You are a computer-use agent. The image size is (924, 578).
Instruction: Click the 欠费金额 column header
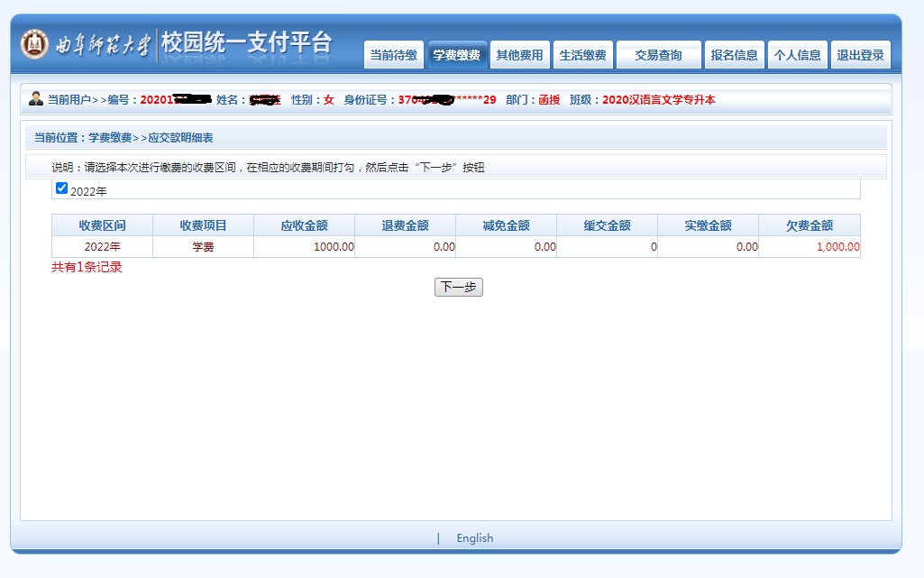pyautogui.click(x=809, y=225)
